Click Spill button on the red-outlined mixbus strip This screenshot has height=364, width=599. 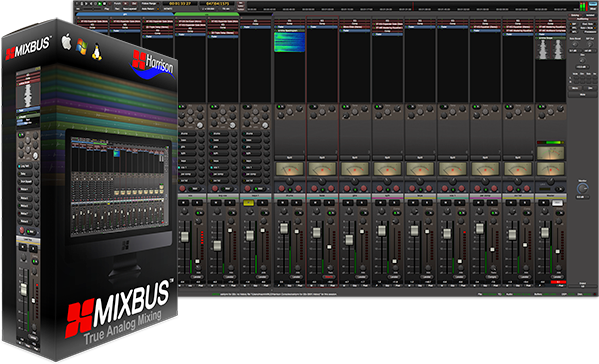click(322, 157)
